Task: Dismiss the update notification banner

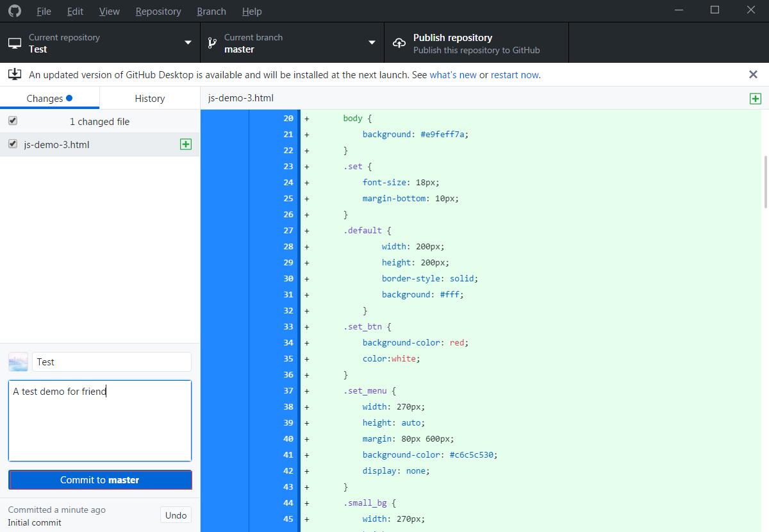Action: click(753, 74)
